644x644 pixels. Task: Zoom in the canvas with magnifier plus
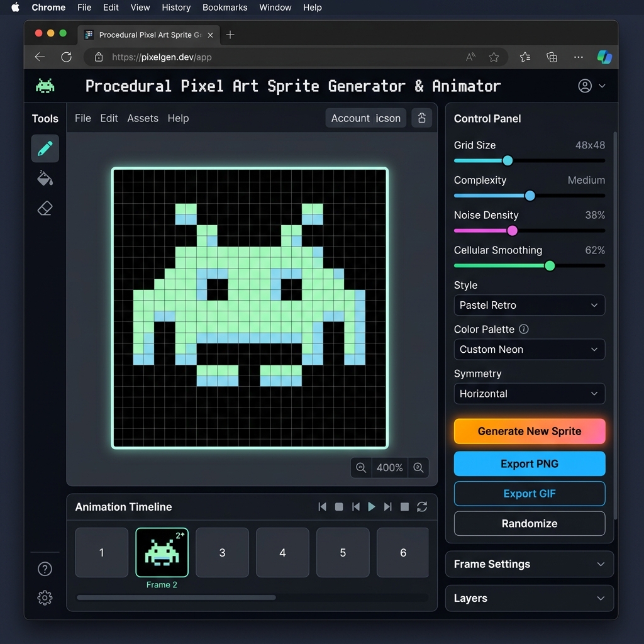pos(418,467)
